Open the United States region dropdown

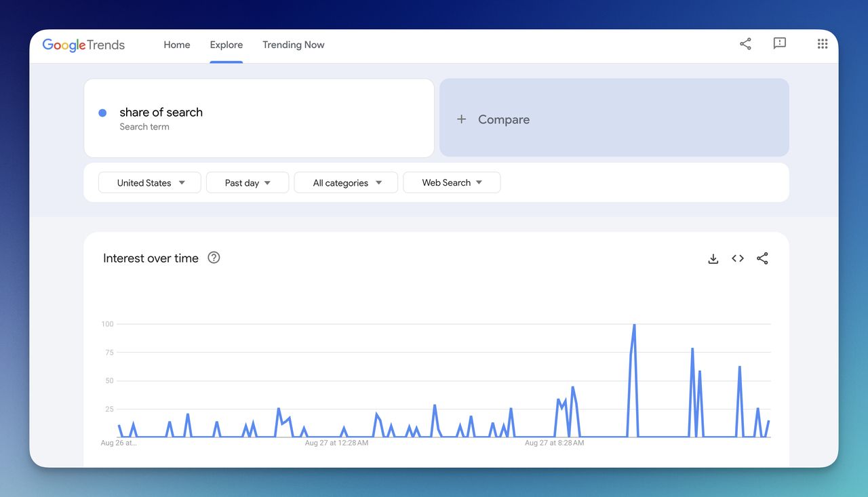coord(149,182)
